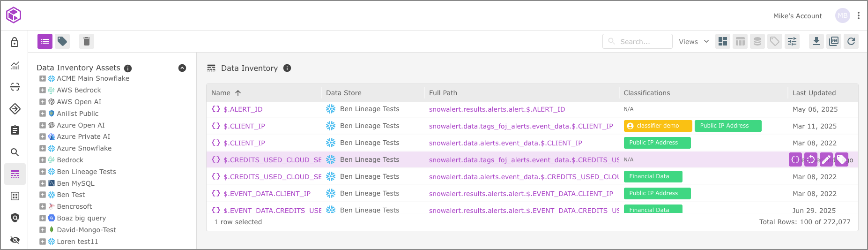Expand the Azure Private AI node
Viewport: 868px width, 250px height.
click(43, 136)
